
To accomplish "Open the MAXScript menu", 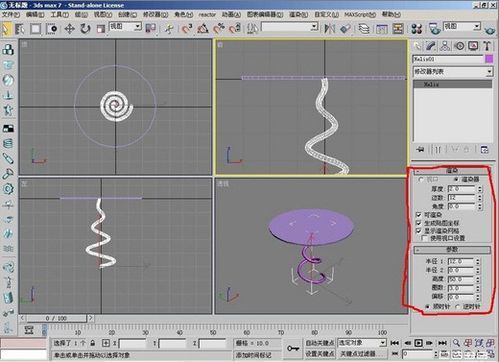I will (360, 15).
